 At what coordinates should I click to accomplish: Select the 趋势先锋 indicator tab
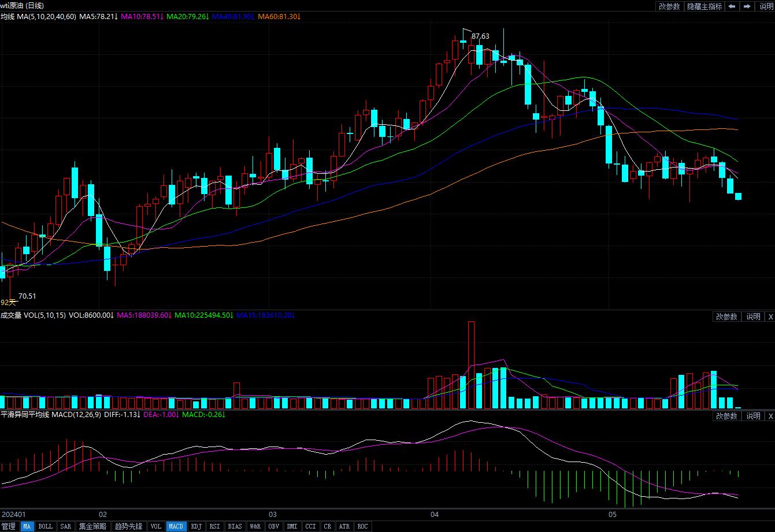(x=128, y=526)
